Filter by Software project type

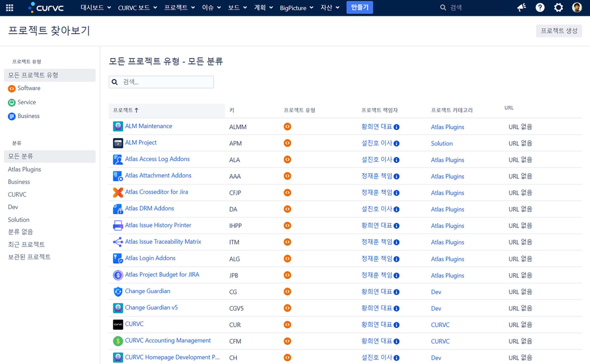[x=29, y=88]
